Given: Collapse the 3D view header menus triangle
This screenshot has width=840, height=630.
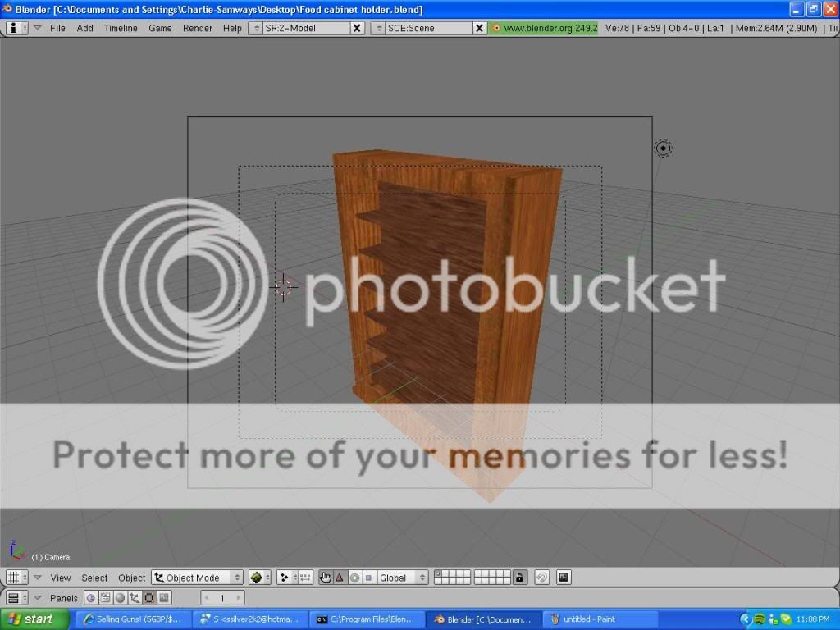Looking at the screenshot, I should (x=38, y=577).
